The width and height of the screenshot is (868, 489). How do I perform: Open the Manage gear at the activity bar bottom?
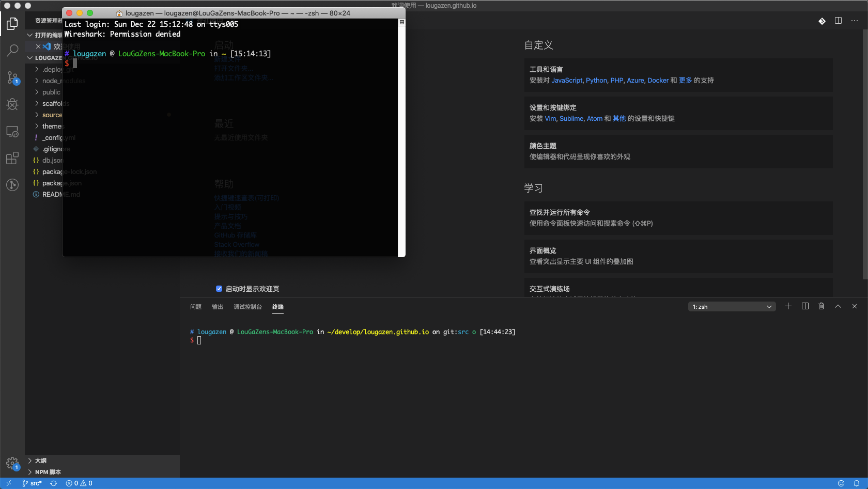(12, 463)
